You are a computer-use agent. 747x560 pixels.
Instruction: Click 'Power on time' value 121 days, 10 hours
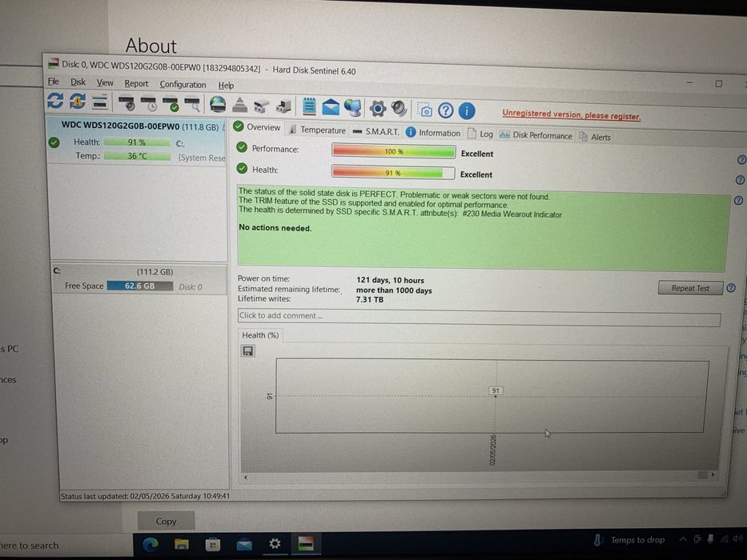pyautogui.click(x=390, y=281)
